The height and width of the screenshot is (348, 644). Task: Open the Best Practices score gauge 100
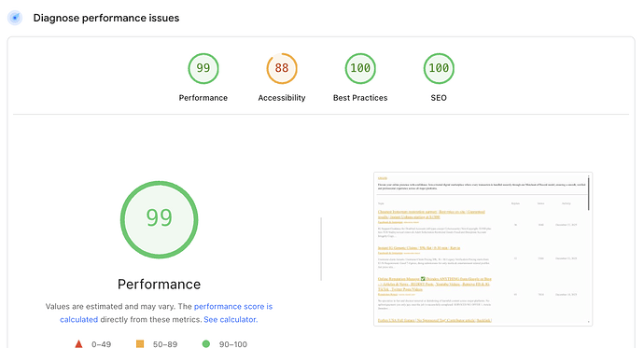360,68
